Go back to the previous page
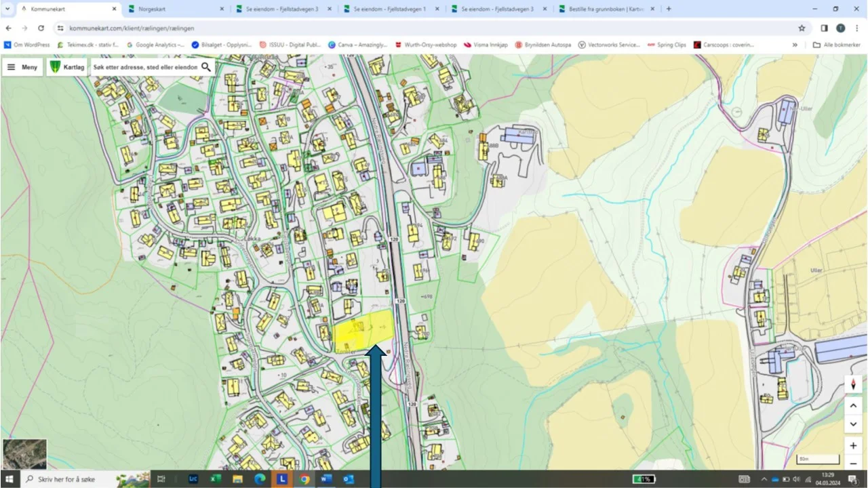The height and width of the screenshot is (488, 868). 8,28
